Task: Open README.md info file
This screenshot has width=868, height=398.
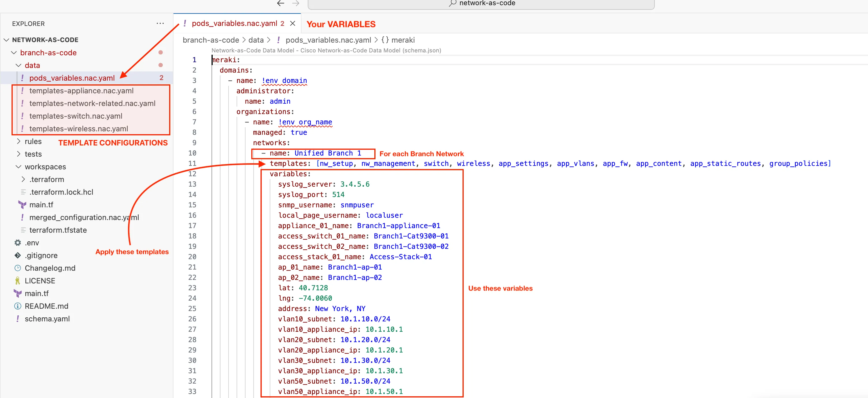Action: tap(46, 306)
